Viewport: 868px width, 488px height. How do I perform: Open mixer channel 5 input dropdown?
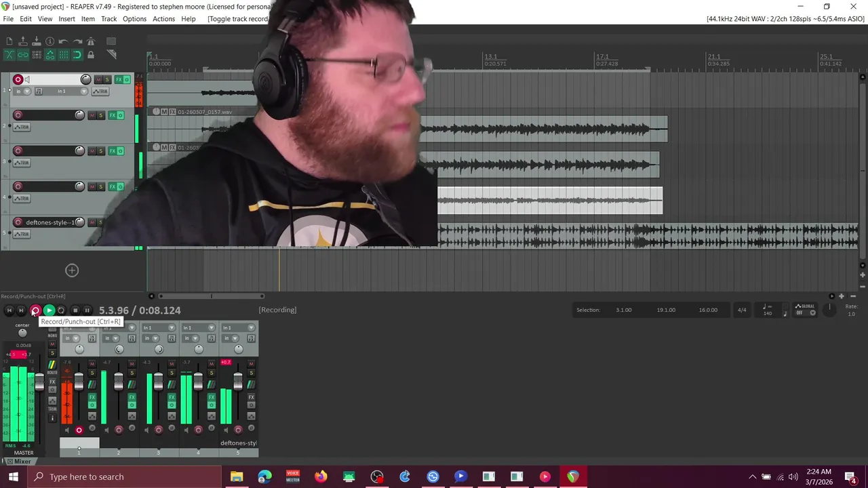point(239,327)
